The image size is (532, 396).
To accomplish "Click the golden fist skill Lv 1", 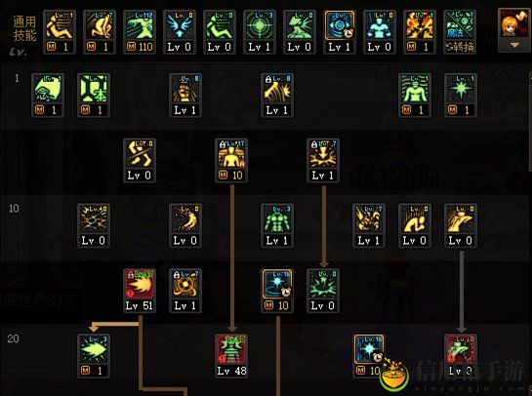I will [x=185, y=96].
